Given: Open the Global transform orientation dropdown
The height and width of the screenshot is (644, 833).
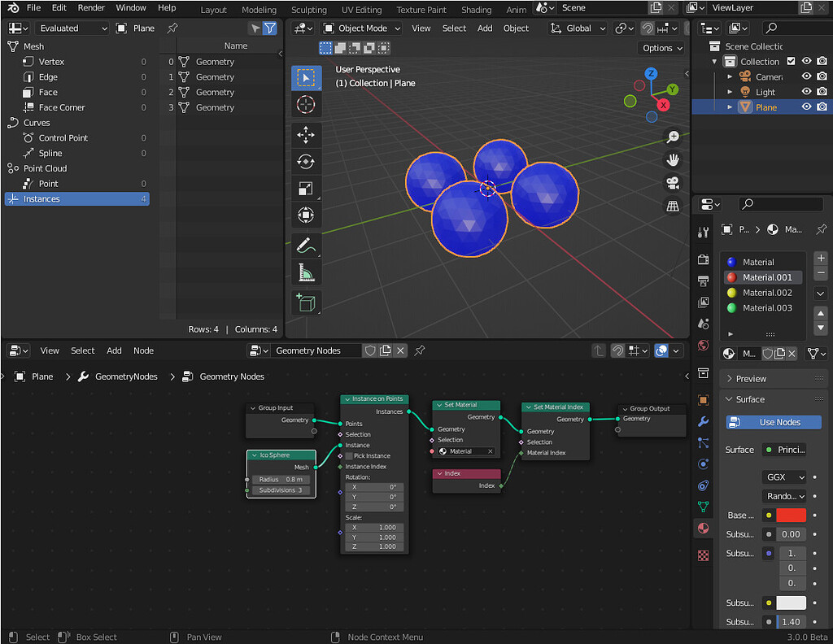Looking at the screenshot, I should [577, 28].
